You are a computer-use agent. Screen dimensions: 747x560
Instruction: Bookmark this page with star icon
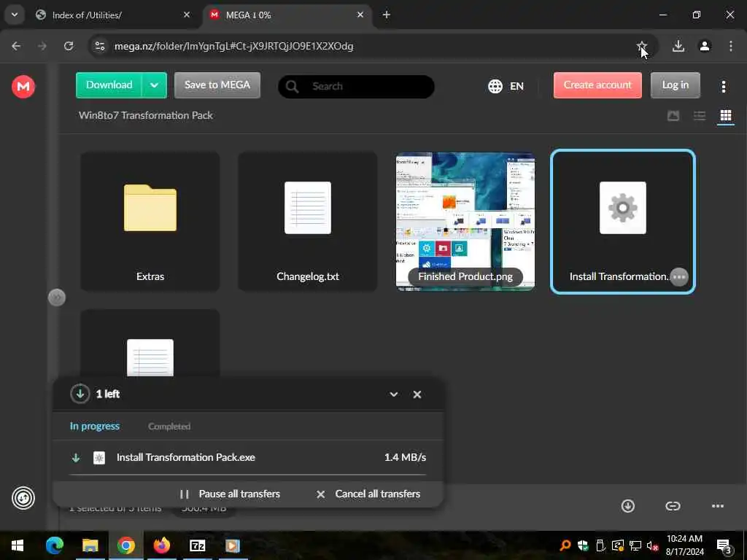point(642,46)
